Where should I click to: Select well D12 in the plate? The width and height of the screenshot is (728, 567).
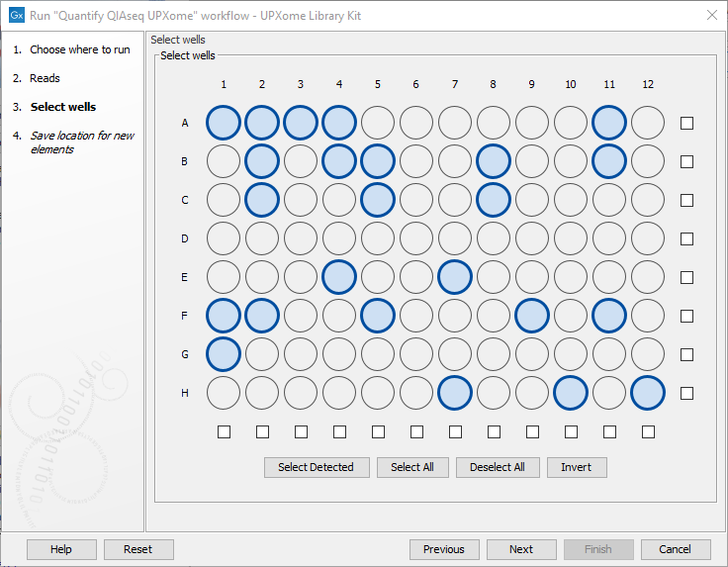(x=648, y=238)
